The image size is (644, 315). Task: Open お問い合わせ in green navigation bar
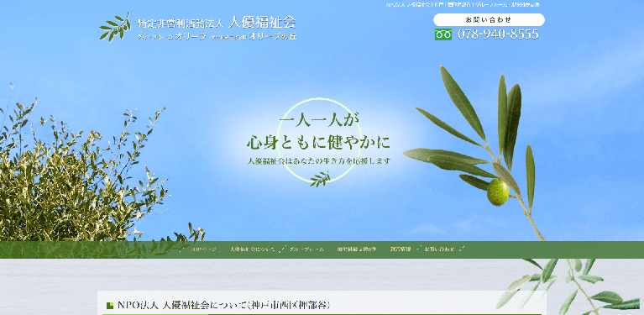(x=440, y=249)
